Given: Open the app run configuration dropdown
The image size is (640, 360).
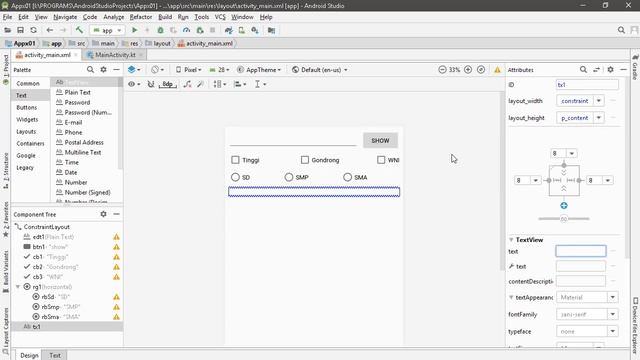Looking at the screenshot, I should point(107,30).
